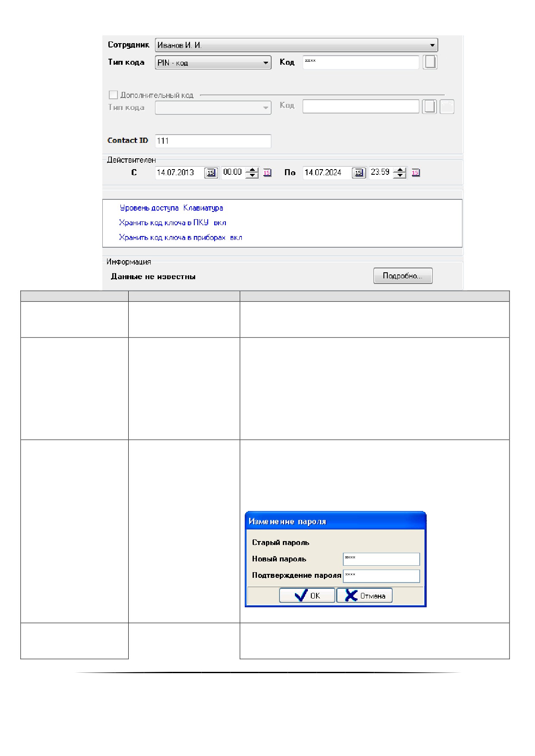Enable the Дополнительный код checkbox
Image resolution: width=535 pixels, height=756 pixels.
pos(113,94)
